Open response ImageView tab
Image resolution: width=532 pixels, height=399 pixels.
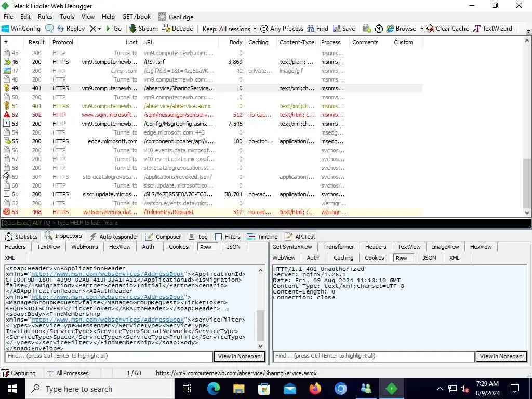(445, 247)
